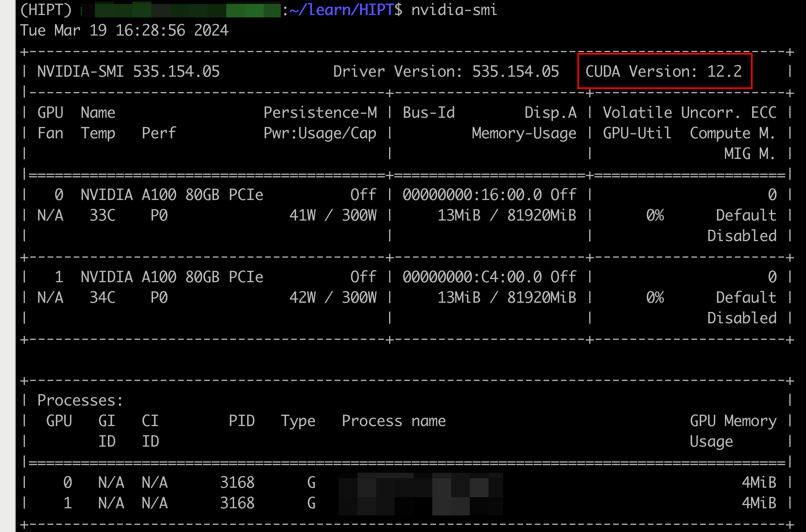This screenshot has height=532, width=806.
Task: Click the ~/learn/HIPT path in prompt
Action: click(342, 9)
